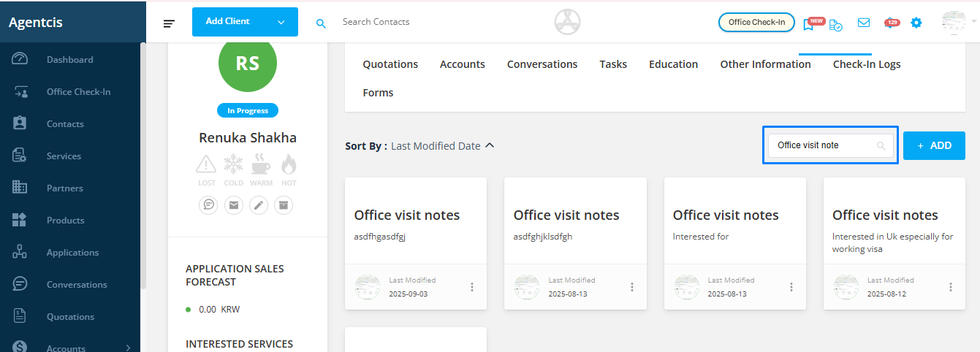This screenshot has width=980, height=352.
Task: Open the Add Client dropdown arrow
Action: coord(281,22)
